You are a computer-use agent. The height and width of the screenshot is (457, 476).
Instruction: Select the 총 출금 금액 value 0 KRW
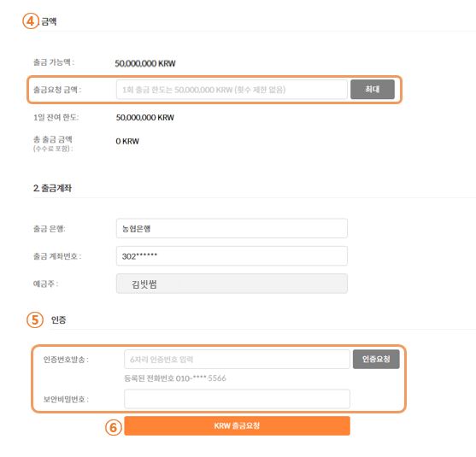point(127,141)
